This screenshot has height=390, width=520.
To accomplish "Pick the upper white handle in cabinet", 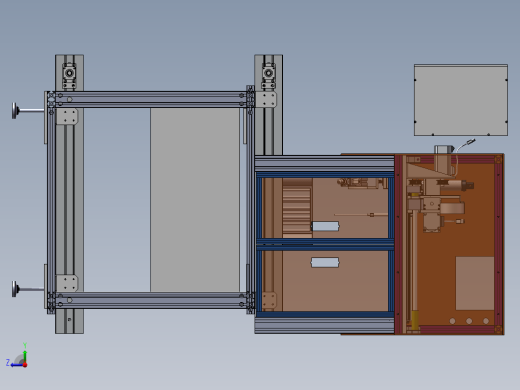I will point(325,227).
